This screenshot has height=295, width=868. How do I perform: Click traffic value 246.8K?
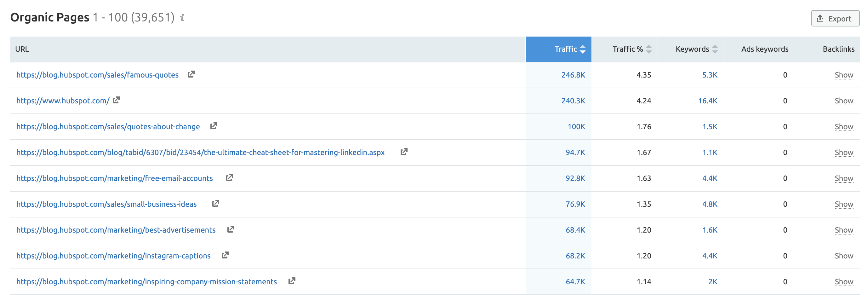(573, 75)
